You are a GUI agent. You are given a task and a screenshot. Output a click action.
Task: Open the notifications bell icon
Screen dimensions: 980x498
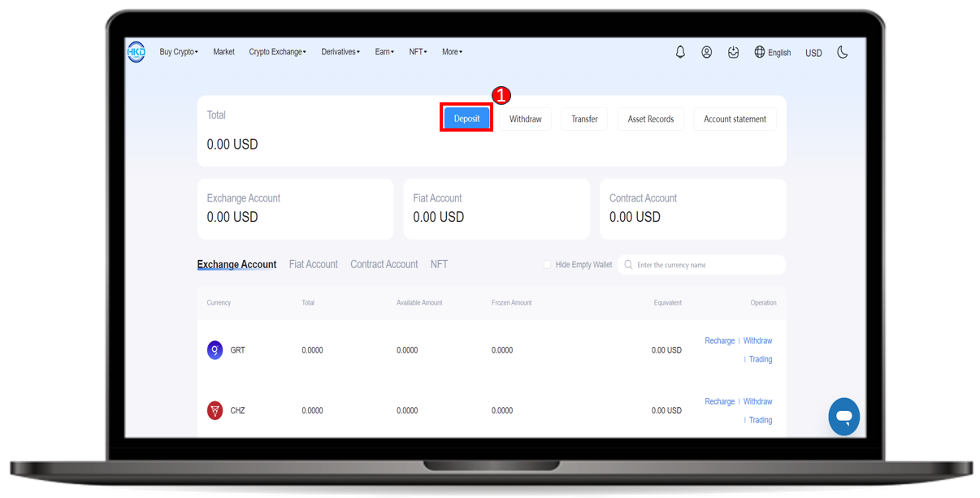[x=680, y=52]
